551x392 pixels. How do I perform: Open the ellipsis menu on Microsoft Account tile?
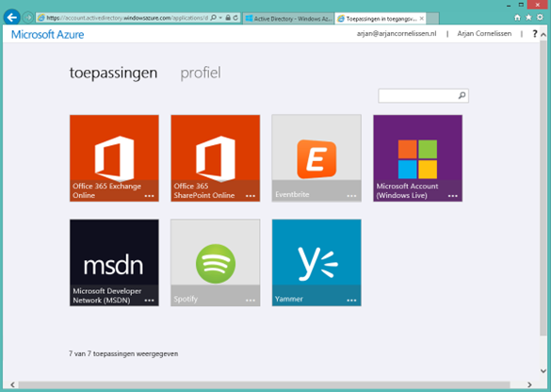point(453,196)
